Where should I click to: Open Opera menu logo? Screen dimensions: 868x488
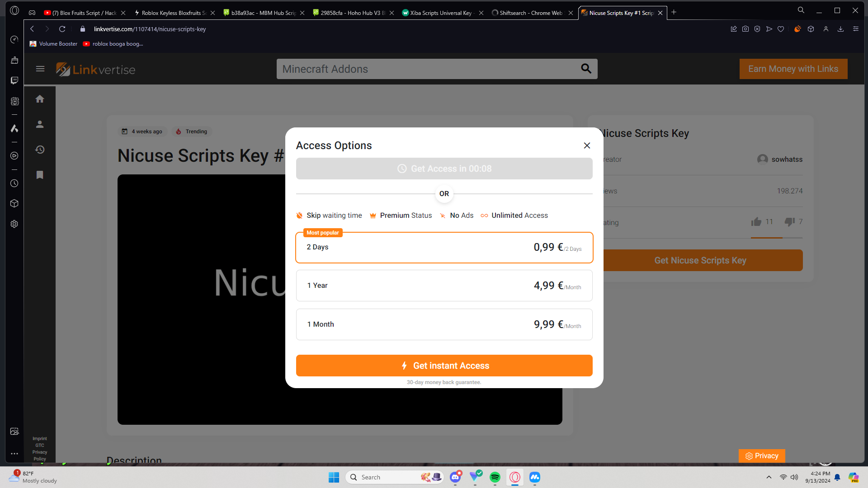pos(14,10)
